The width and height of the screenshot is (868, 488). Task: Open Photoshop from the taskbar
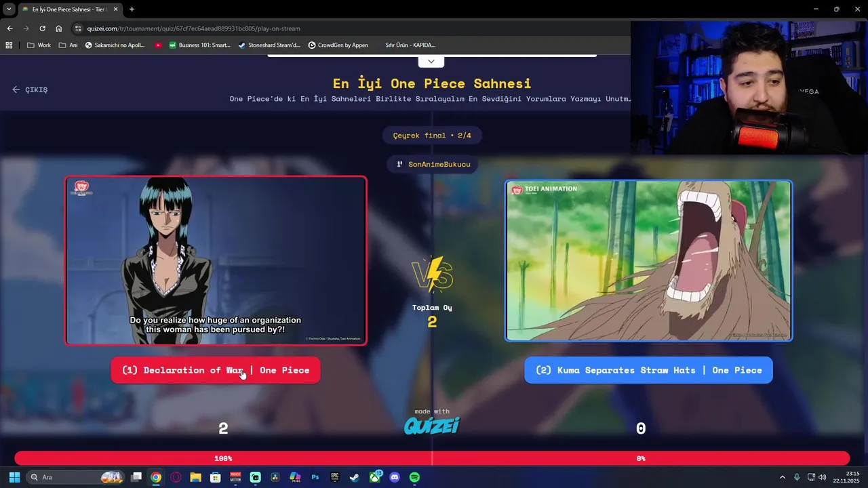pyautogui.click(x=315, y=477)
